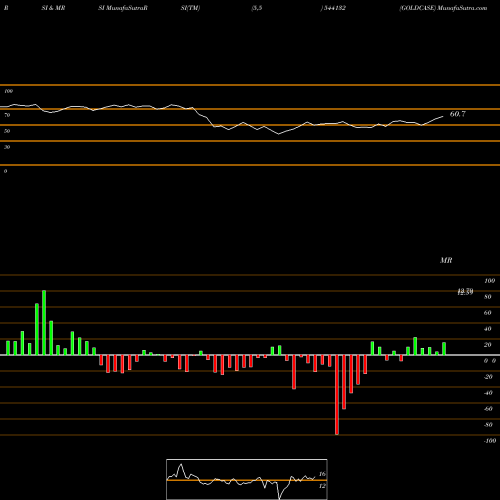Open the mini overview chart thumbnail

247,479
